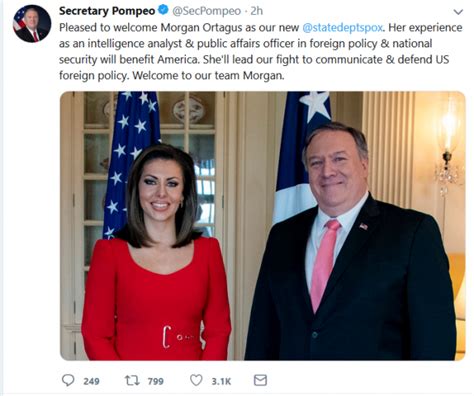Click the tweet text body
This screenshot has width=474, height=396.
coord(261,52)
